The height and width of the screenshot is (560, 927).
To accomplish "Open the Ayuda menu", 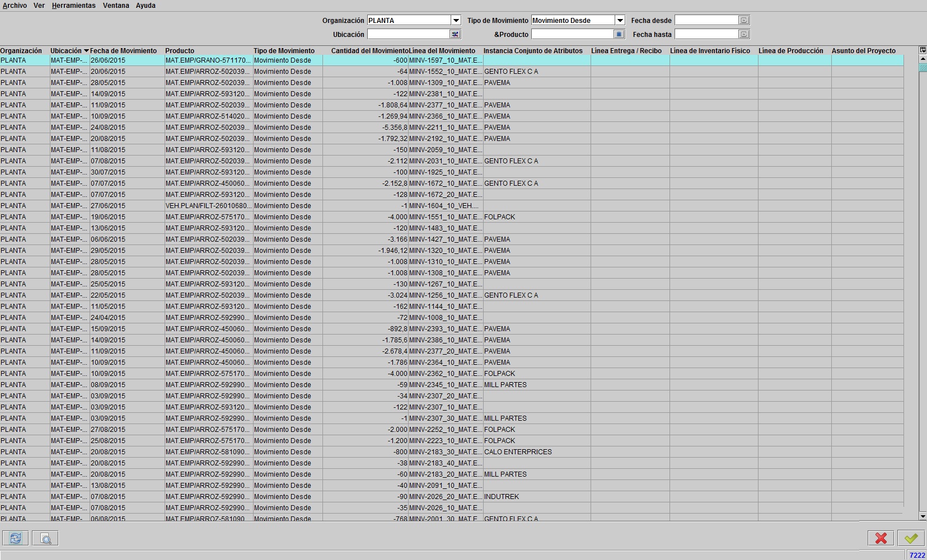I will point(146,6).
